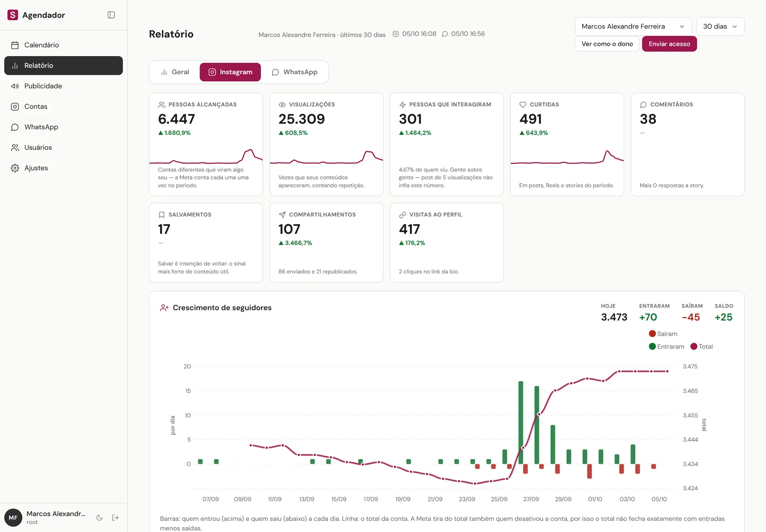Click the Ajustes gear icon

(15, 168)
